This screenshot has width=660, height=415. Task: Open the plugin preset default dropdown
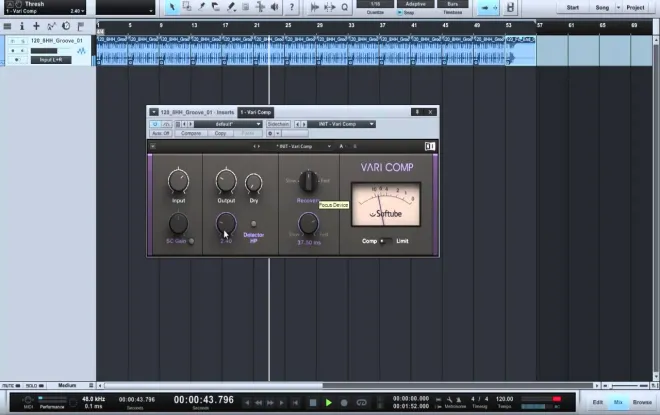[228, 124]
